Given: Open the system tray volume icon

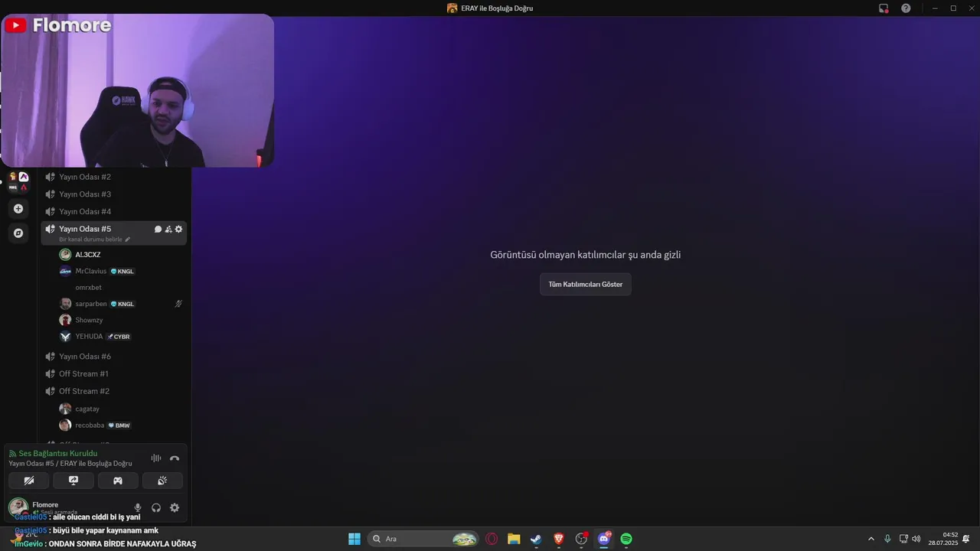Looking at the screenshot, I should click(916, 539).
